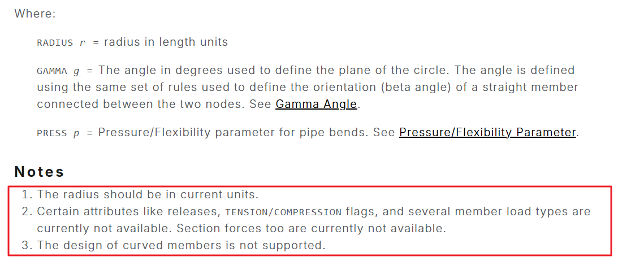
Task: Click the Notes heading
Action: point(40,172)
